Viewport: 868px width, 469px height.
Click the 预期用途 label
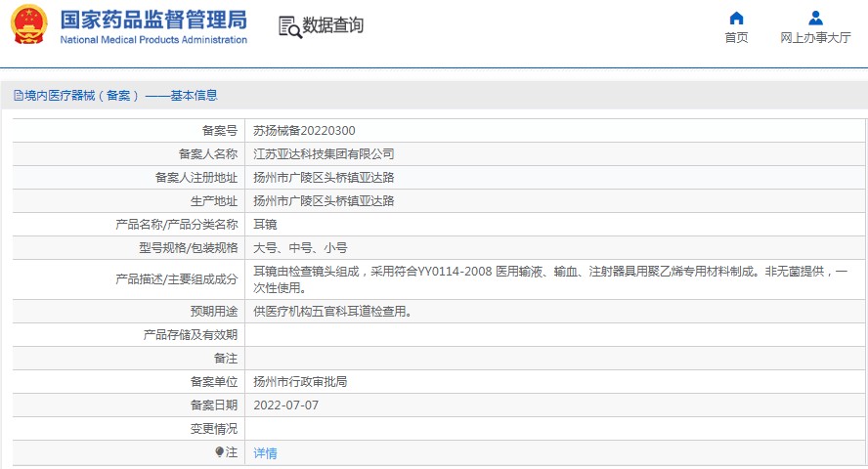(214, 312)
